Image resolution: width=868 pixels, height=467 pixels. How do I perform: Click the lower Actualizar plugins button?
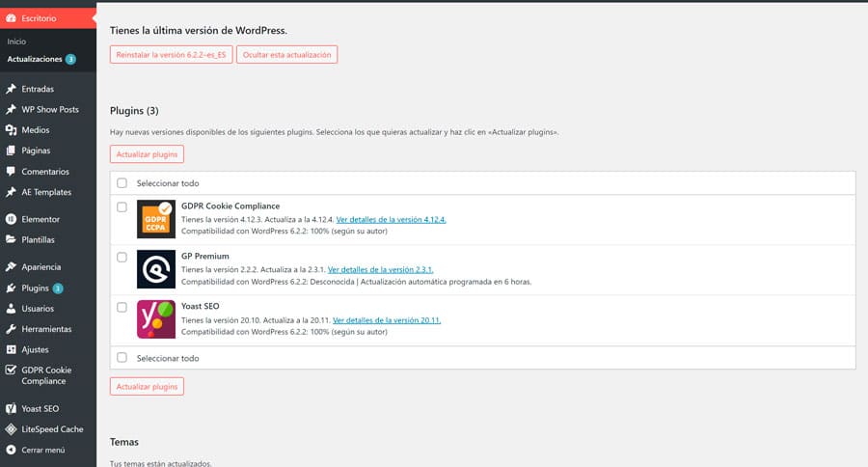[147, 386]
